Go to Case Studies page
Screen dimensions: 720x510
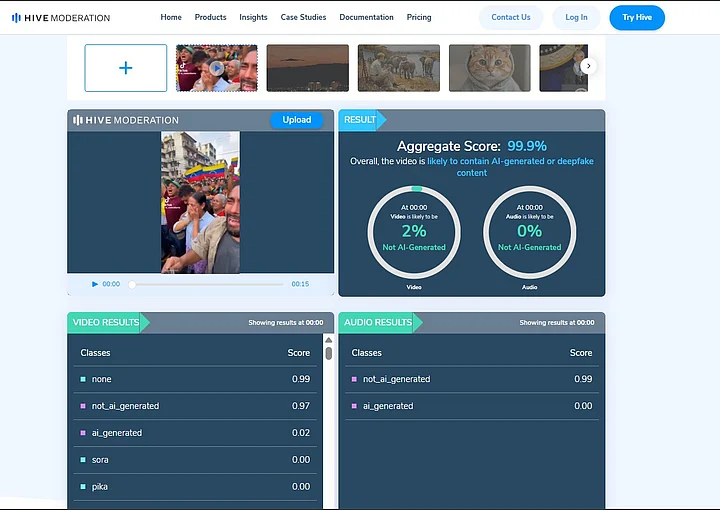tap(303, 17)
